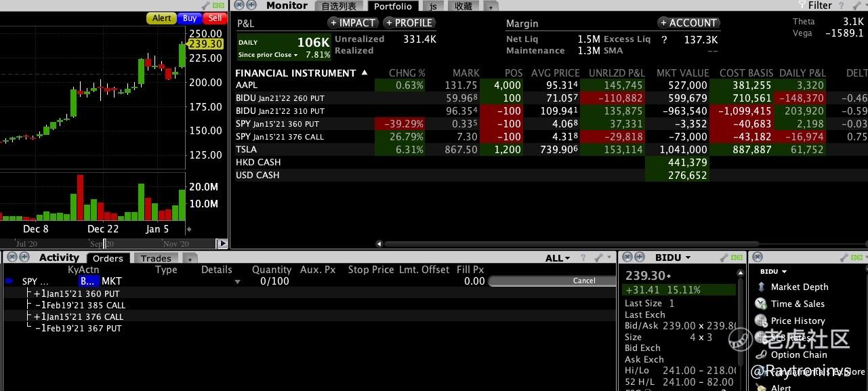
Task: Click the B... action cell of SPY order
Action: [89, 281]
